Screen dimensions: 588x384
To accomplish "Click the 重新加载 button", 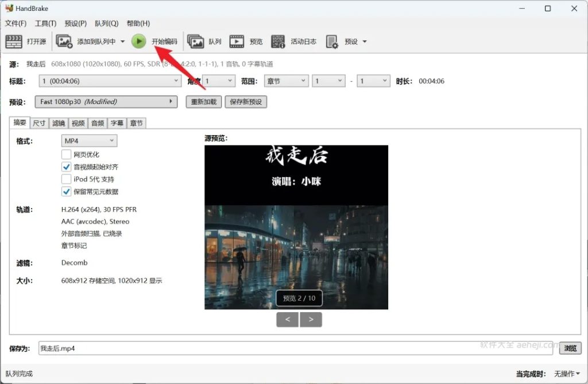I will 203,102.
